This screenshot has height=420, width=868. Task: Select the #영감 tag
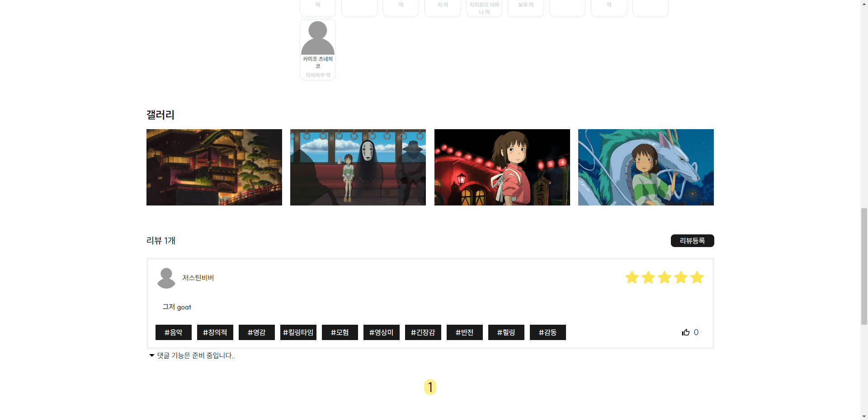(257, 332)
